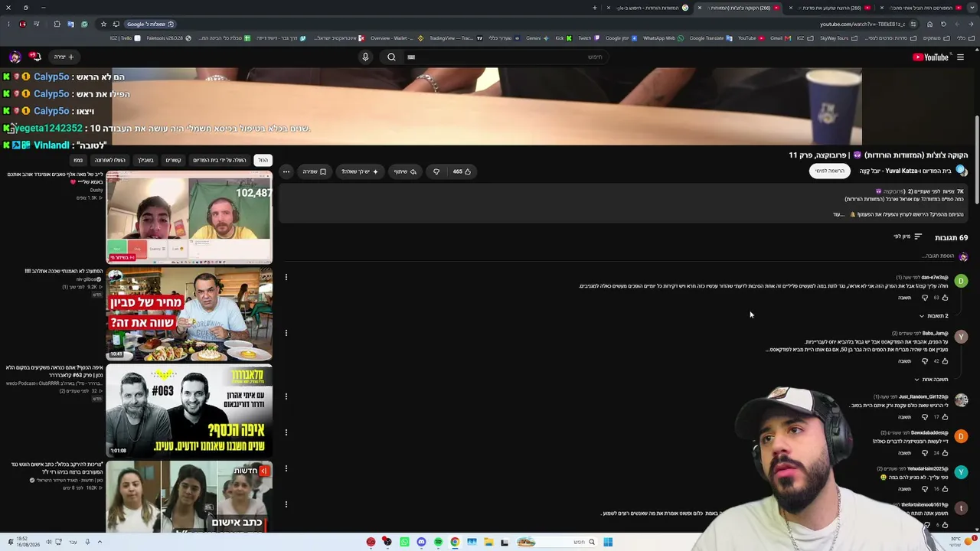Dislike the comment by @YehudaHaim2025
980x551 pixels.
pyautogui.click(x=925, y=489)
